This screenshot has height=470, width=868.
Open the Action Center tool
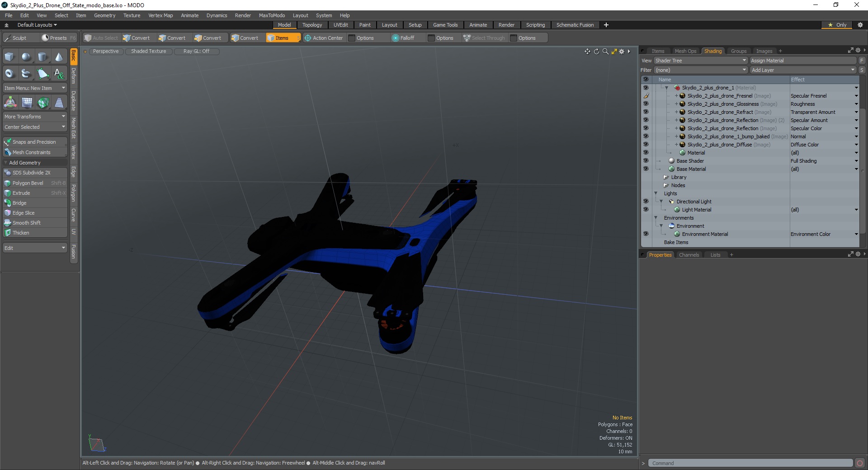(x=324, y=38)
